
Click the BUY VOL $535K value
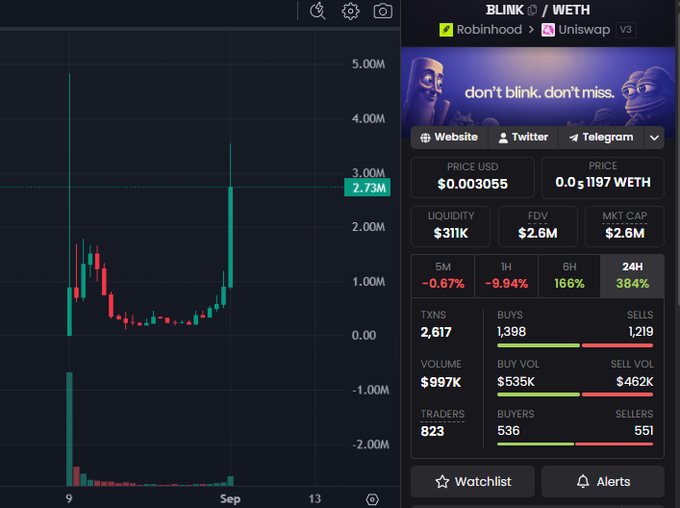click(516, 382)
